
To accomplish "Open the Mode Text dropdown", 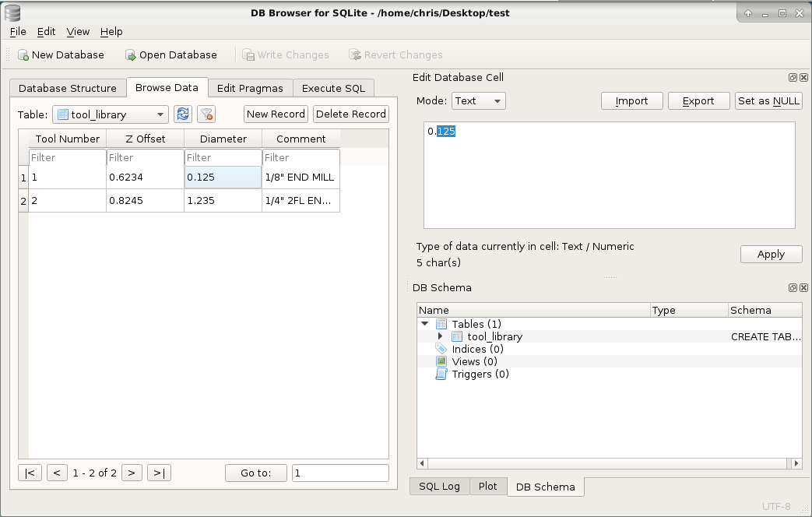I will point(479,101).
